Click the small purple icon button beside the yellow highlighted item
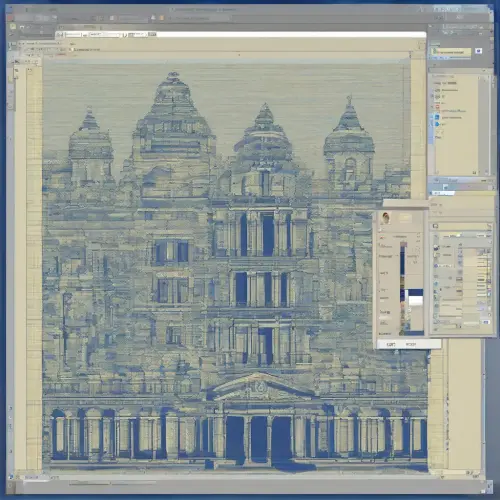This screenshot has width=500, height=500. [x=479, y=51]
